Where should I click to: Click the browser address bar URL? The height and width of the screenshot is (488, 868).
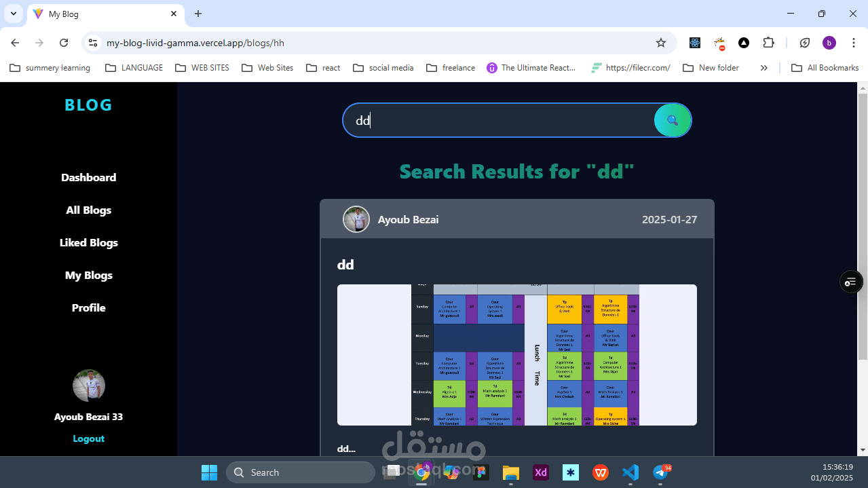point(195,43)
